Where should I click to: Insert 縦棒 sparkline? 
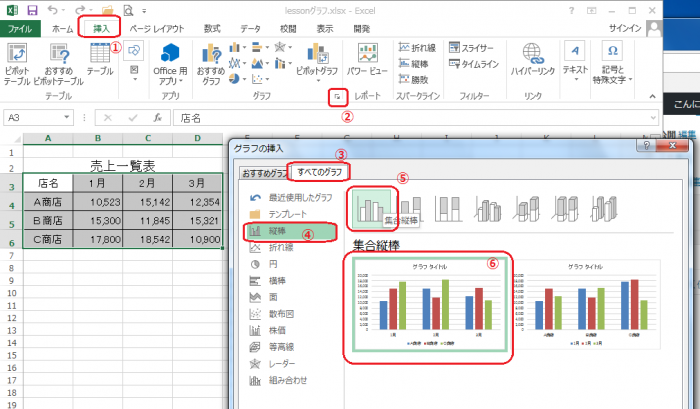(x=413, y=64)
